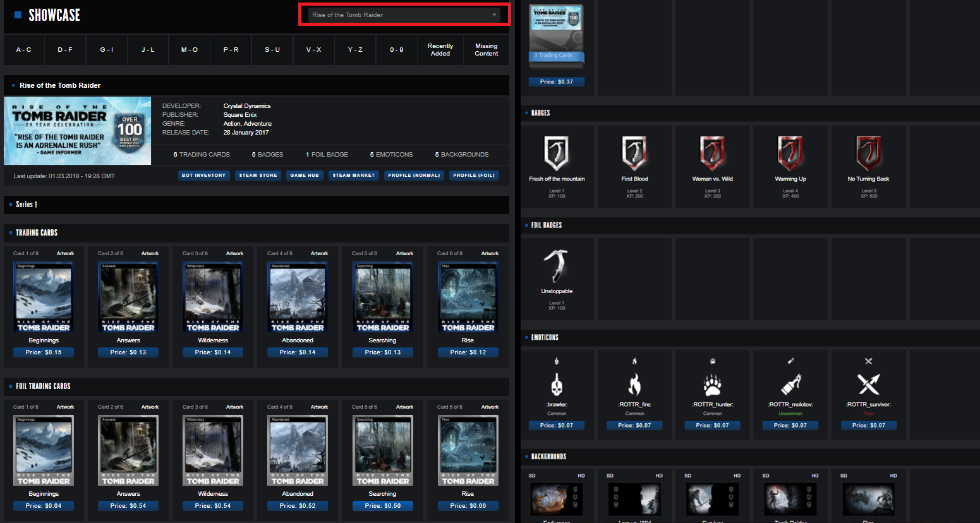
Task: View the foil Rise card image
Action: tap(468, 450)
